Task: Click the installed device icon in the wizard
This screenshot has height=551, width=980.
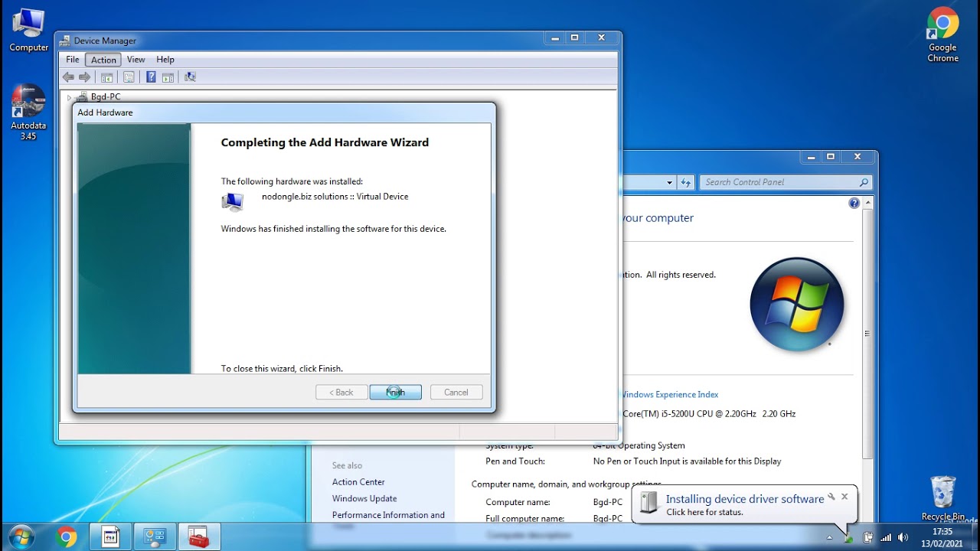Action: 232,201
